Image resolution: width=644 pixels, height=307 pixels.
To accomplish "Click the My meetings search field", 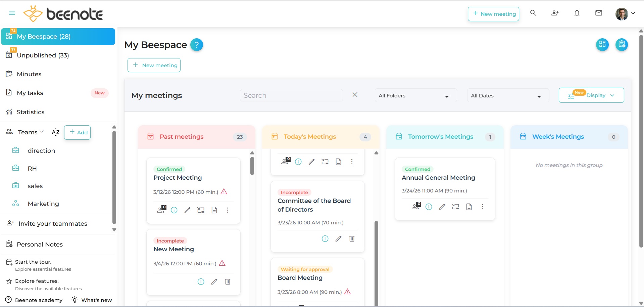I will tap(291, 96).
